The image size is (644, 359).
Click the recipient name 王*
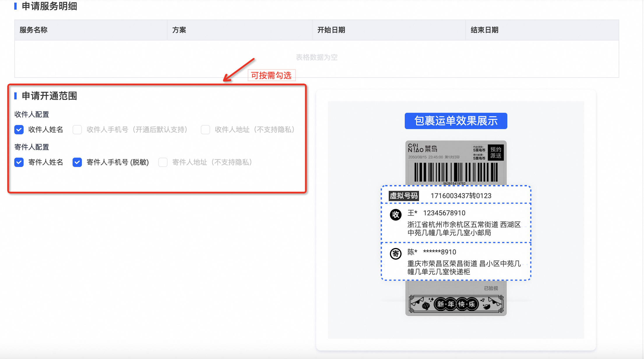[x=412, y=213]
